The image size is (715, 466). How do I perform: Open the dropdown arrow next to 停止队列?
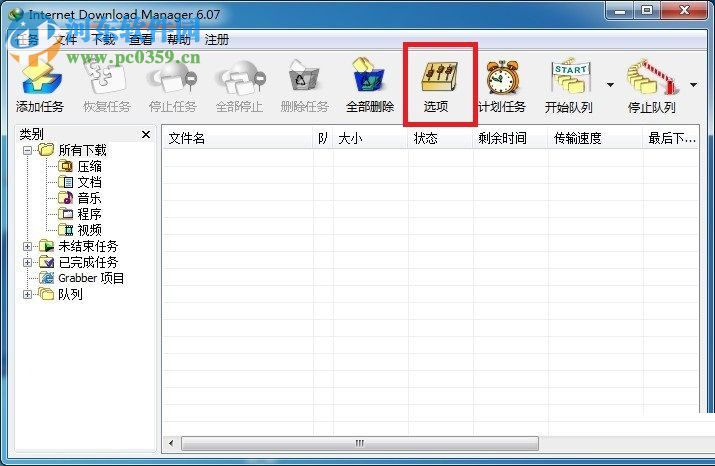tap(693, 85)
